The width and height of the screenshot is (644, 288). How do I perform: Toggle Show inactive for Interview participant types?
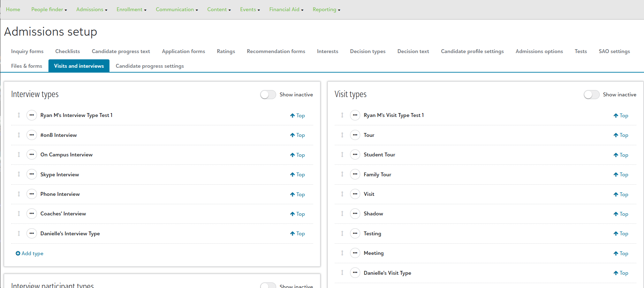pyautogui.click(x=268, y=285)
